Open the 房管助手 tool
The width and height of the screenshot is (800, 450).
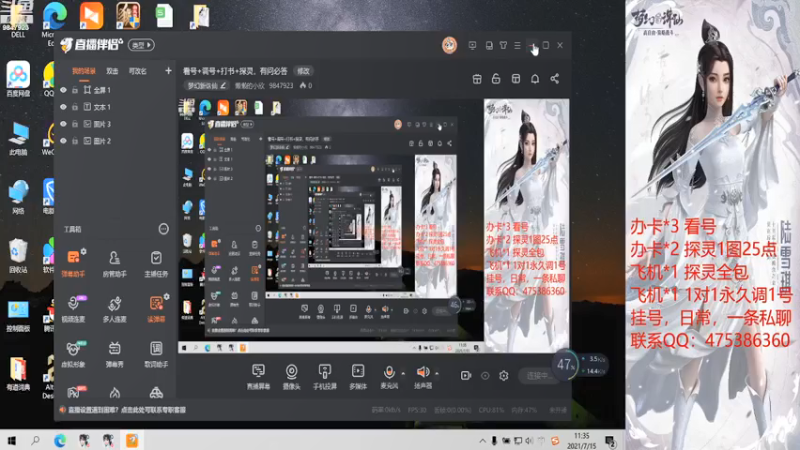click(114, 262)
